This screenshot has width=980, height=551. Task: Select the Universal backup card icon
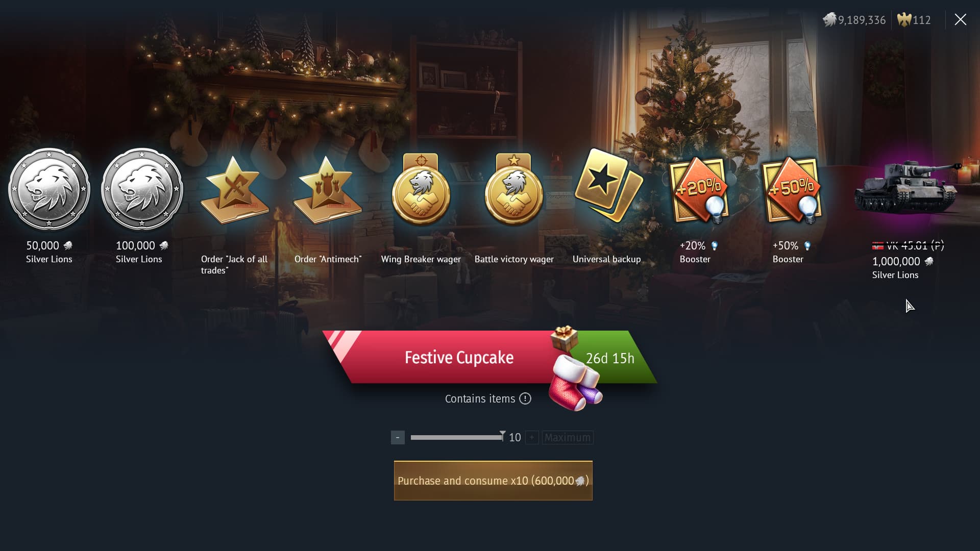coord(607,185)
